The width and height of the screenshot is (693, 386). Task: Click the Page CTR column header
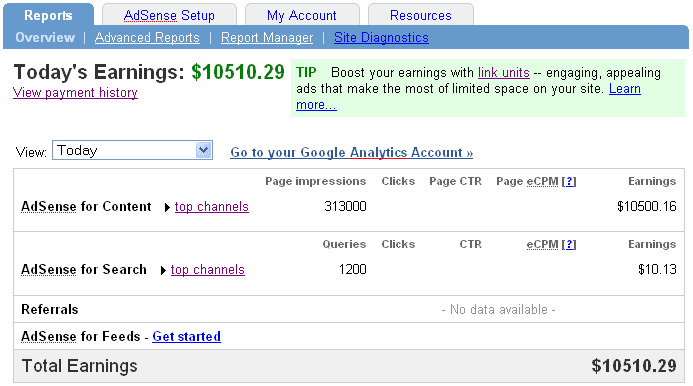(x=455, y=182)
